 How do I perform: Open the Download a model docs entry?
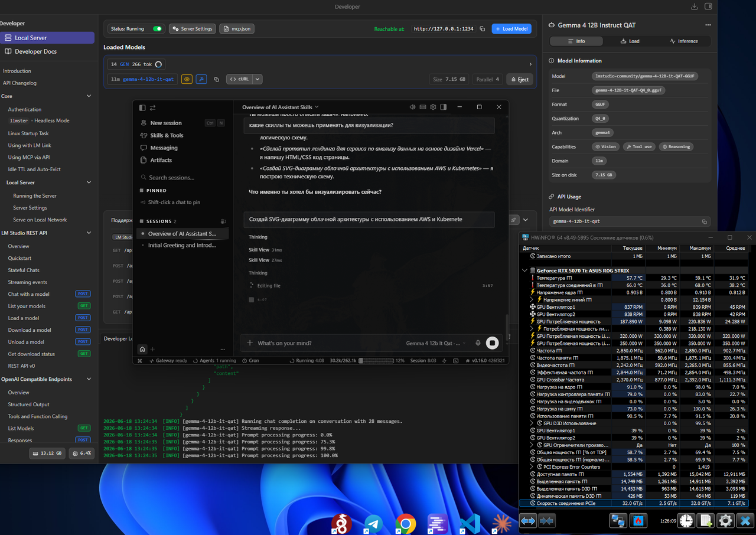tap(30, 330)
